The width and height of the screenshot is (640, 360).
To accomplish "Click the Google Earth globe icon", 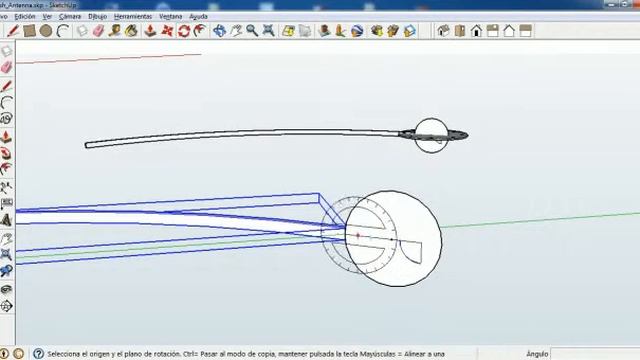I will pyautogui.click(x=357, y=31).
